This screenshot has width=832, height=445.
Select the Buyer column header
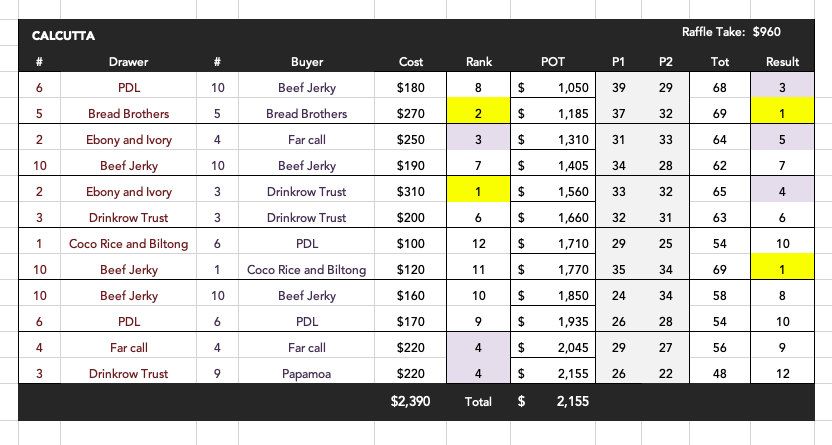coord(306,62)
